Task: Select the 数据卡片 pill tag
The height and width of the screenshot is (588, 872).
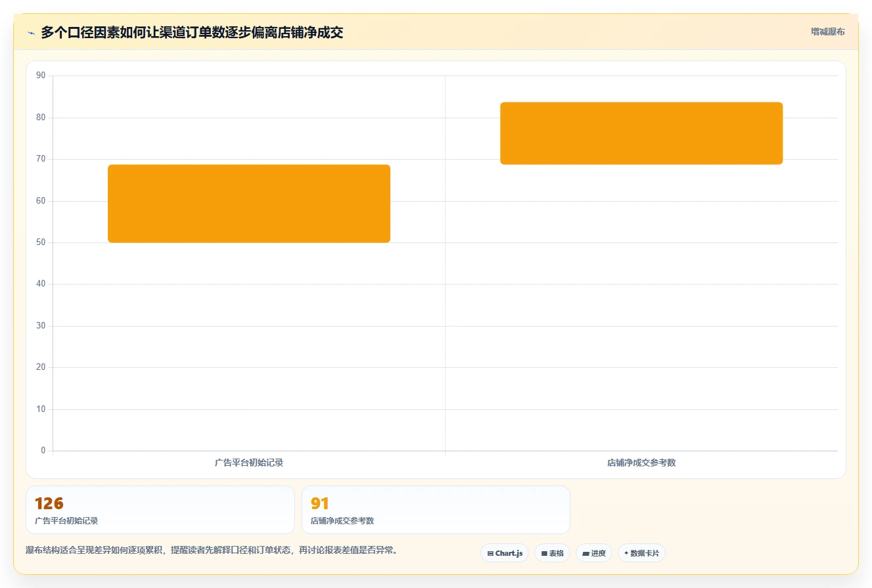Action: point(641,553)
